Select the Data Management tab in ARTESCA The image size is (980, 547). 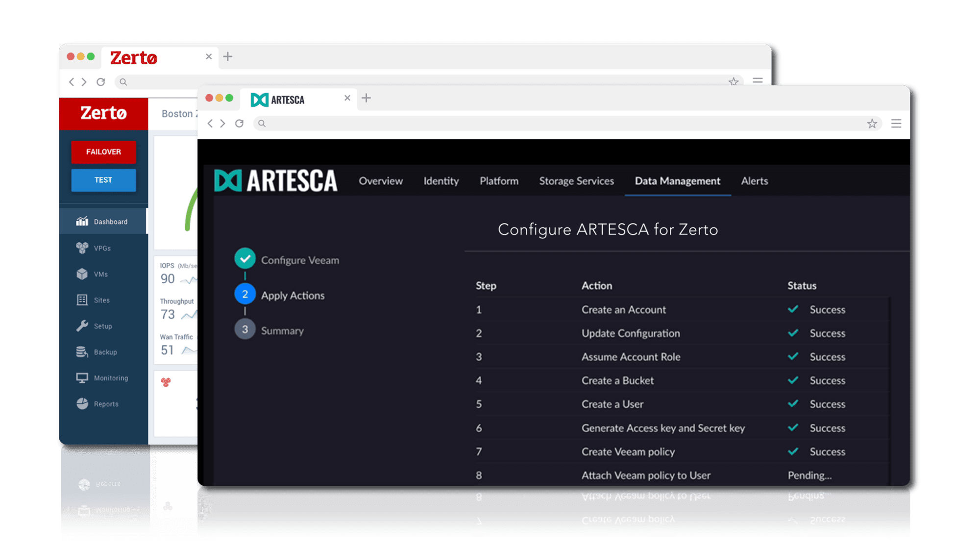tap(678, 181)
